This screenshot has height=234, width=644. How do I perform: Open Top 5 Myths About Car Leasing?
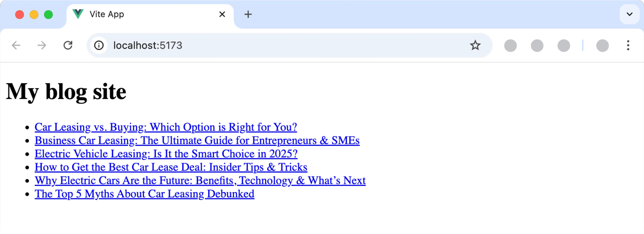[x=144, y=194]
